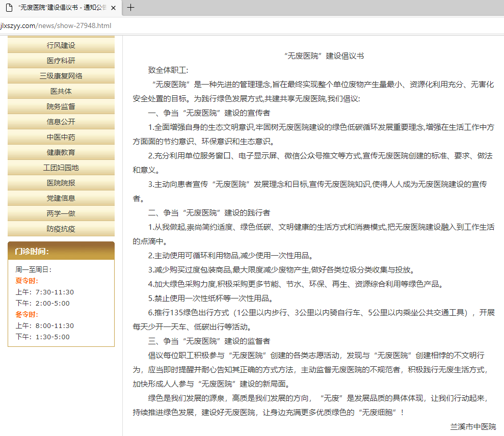This screenshot has width=504, height=436.
Task: Click the 门诊时间 panel header
Action: pos(61,251)
